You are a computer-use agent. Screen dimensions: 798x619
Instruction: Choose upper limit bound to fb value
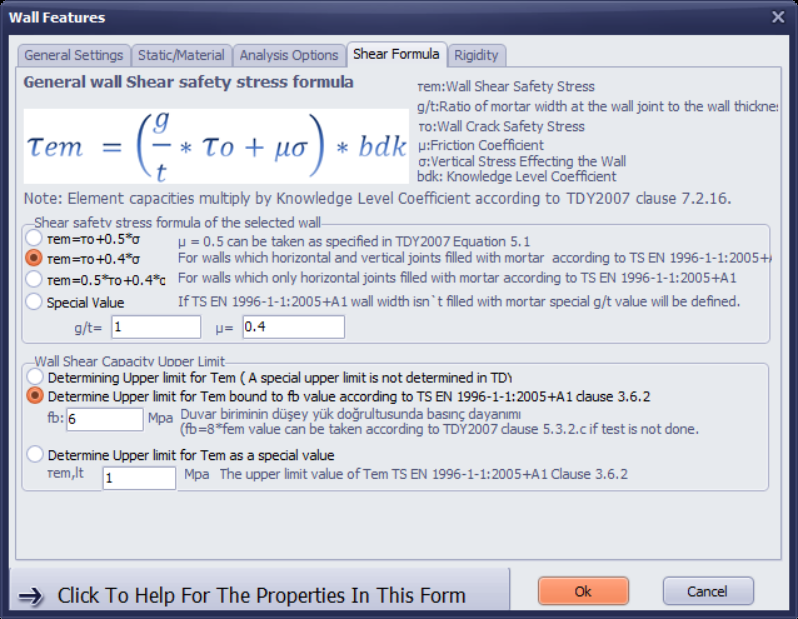[35, 396]
